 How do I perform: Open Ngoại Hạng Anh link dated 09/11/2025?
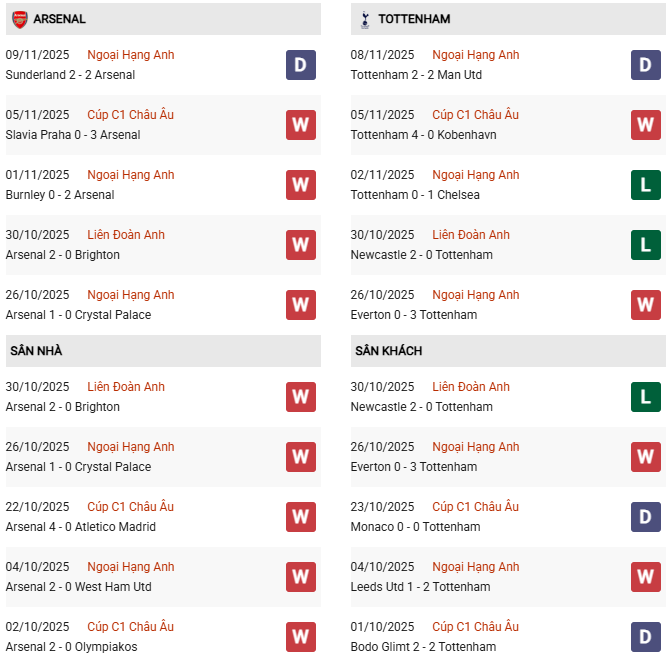click(130, 55)
